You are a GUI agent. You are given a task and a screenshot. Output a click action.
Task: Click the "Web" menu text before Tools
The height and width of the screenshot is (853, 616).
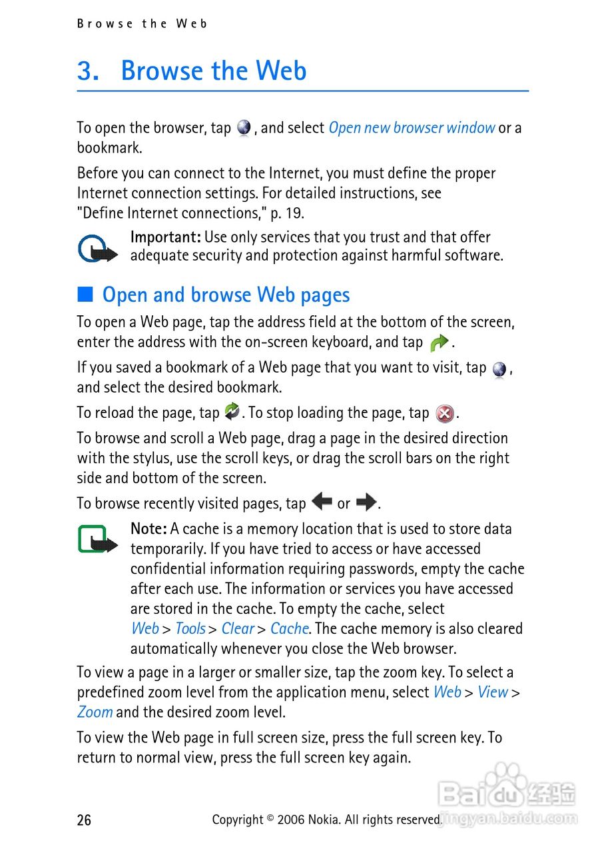click(x=145, y=628)
